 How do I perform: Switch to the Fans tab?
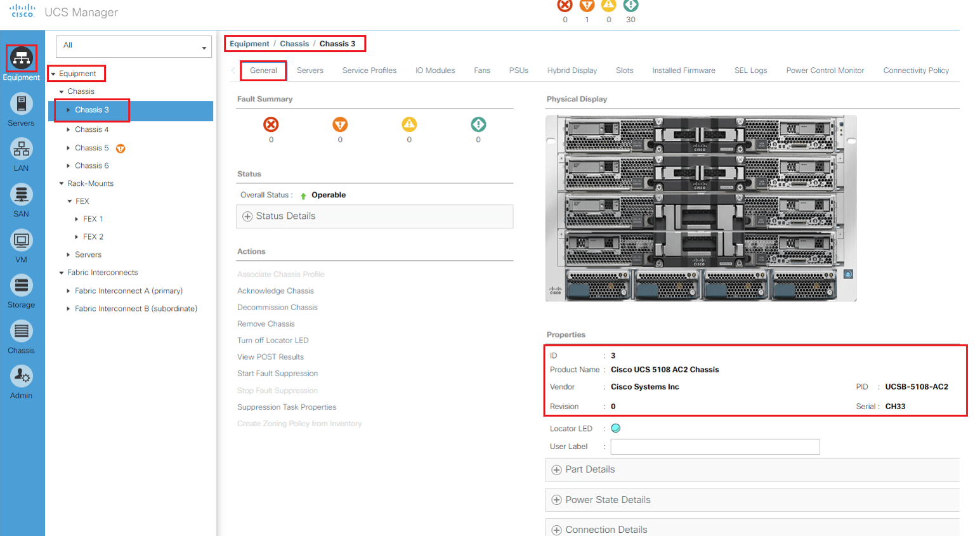click(x=482, y=70)
